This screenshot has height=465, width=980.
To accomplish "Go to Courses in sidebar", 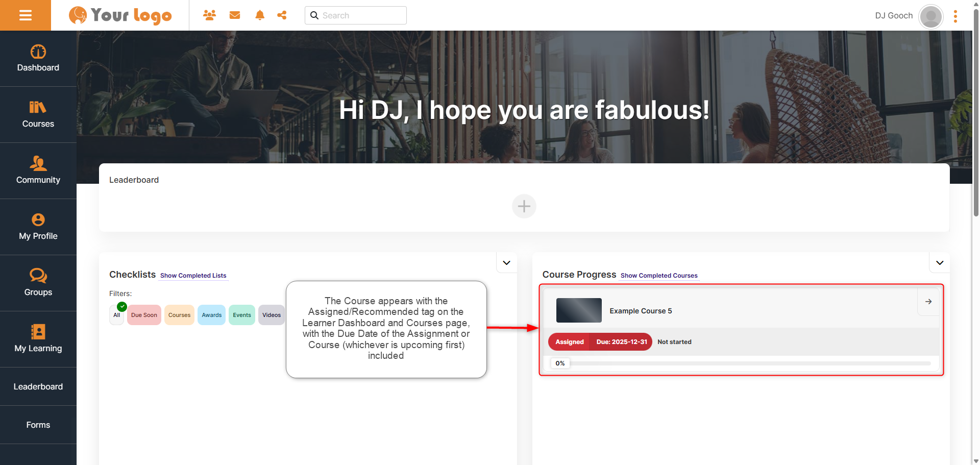I will tap(38, 114).
